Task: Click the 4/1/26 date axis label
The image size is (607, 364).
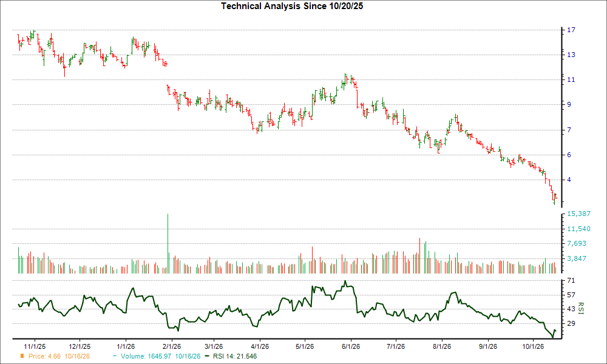Action: pyautogui.click(x=260, y=346)
